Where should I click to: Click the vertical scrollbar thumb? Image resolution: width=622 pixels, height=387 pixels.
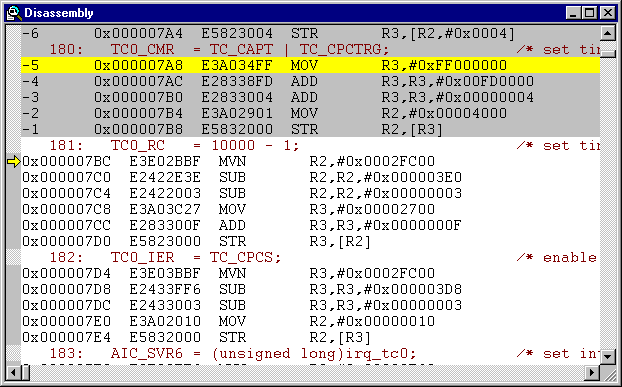coord(607,54)
